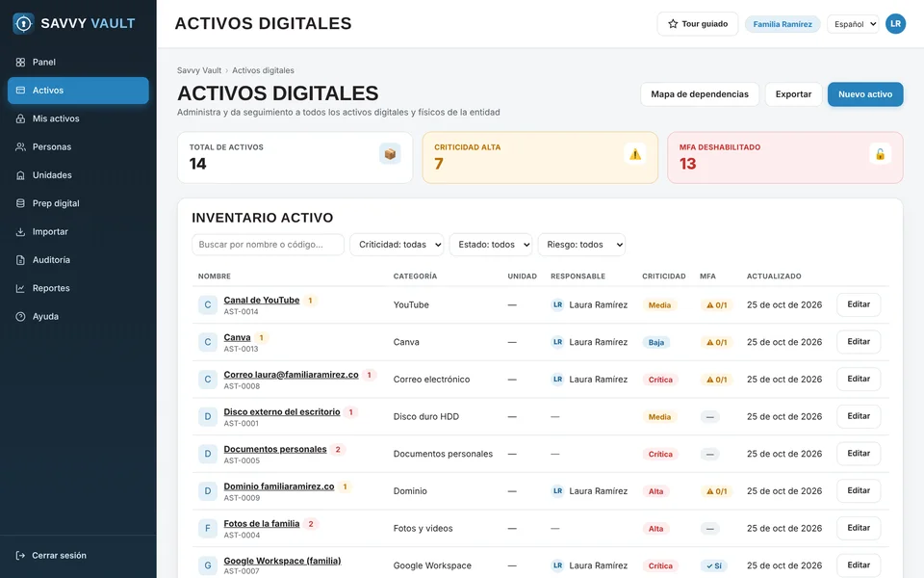Click the Exportar button
Image resolution: width=924 pixels, height=578 pixels.
[x=793, y=94]
